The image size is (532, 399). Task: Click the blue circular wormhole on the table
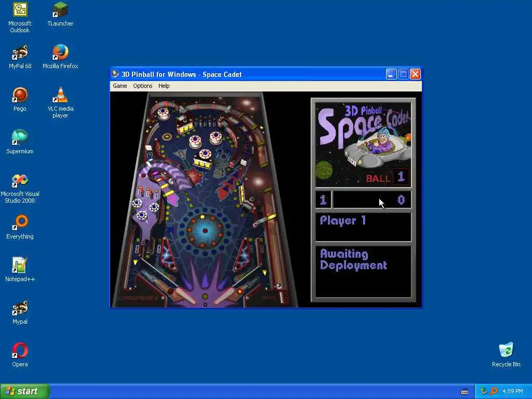pyautogui.click(x=205, y=231)
